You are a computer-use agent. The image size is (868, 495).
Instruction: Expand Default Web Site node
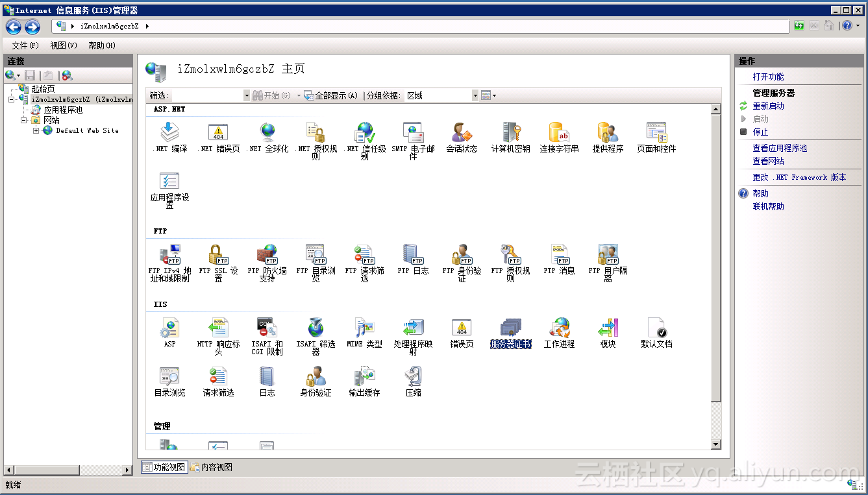point(36,130)
